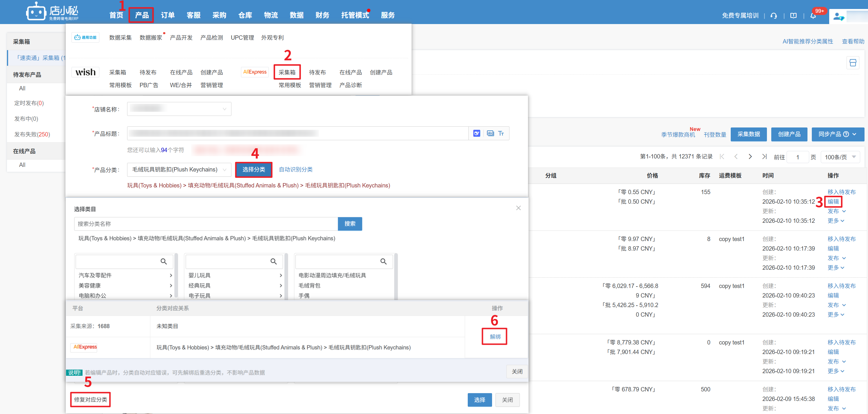Click the layout toggle icon at top right
This screenshot has width=868, height=414.
(853, 63)
